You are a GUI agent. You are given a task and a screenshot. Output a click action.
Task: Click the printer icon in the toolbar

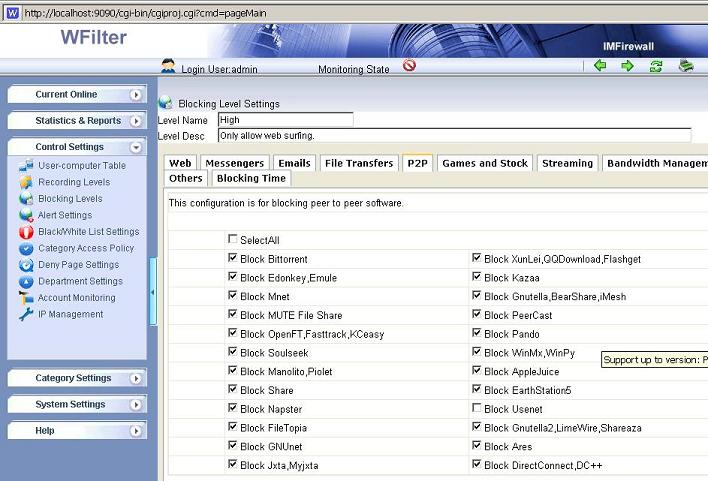[x=686, y=66]
